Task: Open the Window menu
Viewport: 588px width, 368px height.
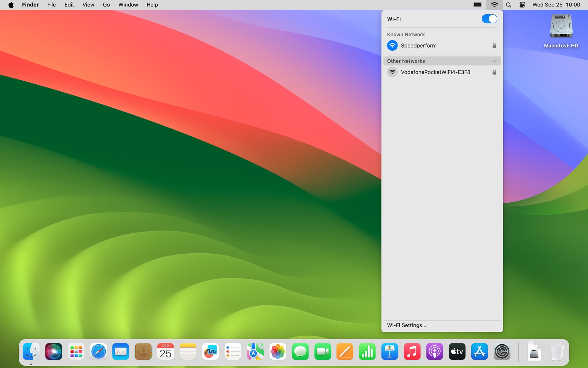Action: 128,5
